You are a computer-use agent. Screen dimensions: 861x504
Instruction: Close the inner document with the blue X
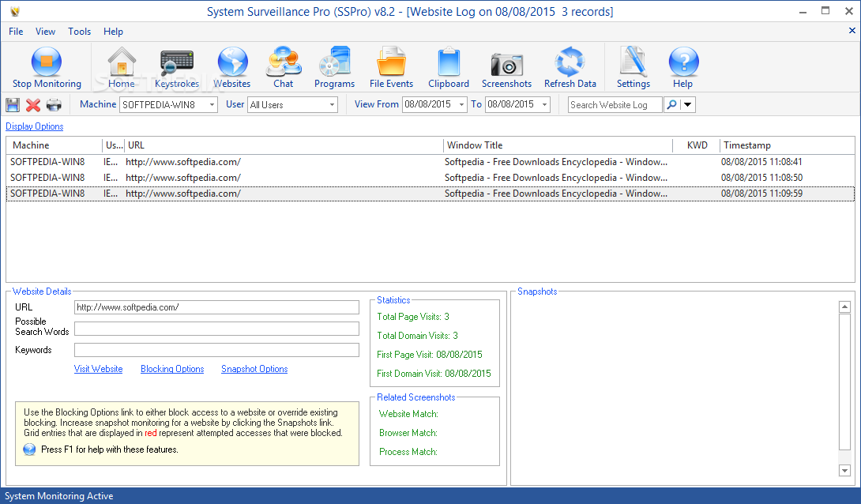pos(852,31)
